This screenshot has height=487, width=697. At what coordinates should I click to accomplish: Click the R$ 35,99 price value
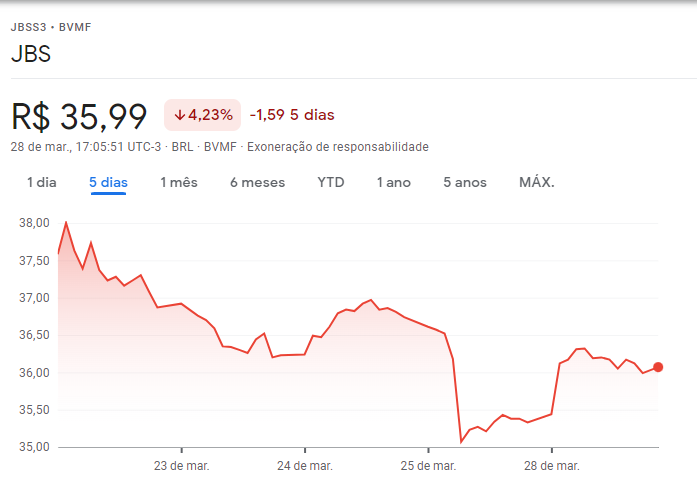coord(79,117)
